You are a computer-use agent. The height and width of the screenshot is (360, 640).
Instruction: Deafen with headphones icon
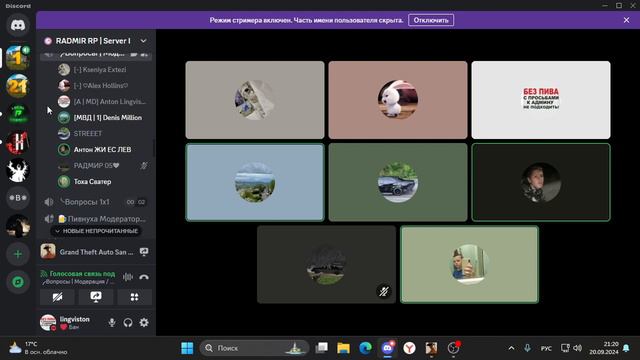pyautogui.click(x=128, y=322)
